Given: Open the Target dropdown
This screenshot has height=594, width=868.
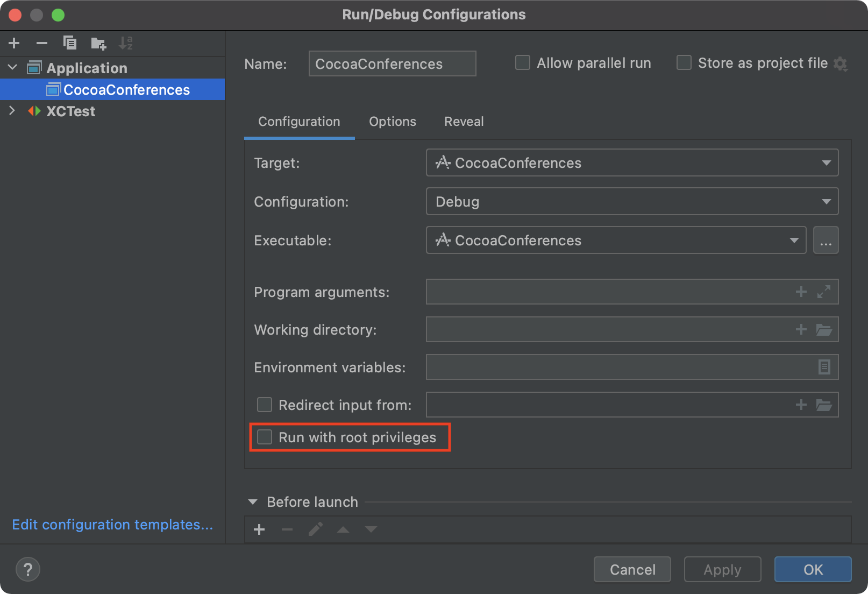Looking at the screenshot, I should (x=632, y=162).
